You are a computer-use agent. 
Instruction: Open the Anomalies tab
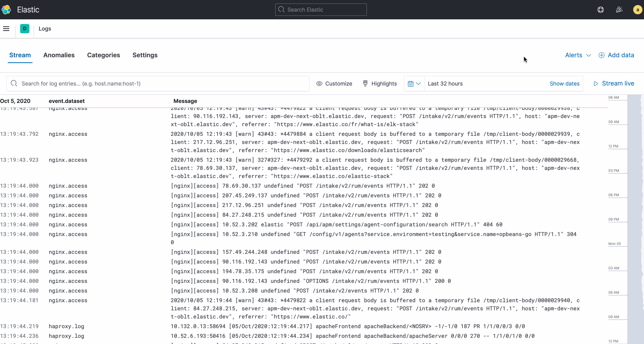click(59, 55)
